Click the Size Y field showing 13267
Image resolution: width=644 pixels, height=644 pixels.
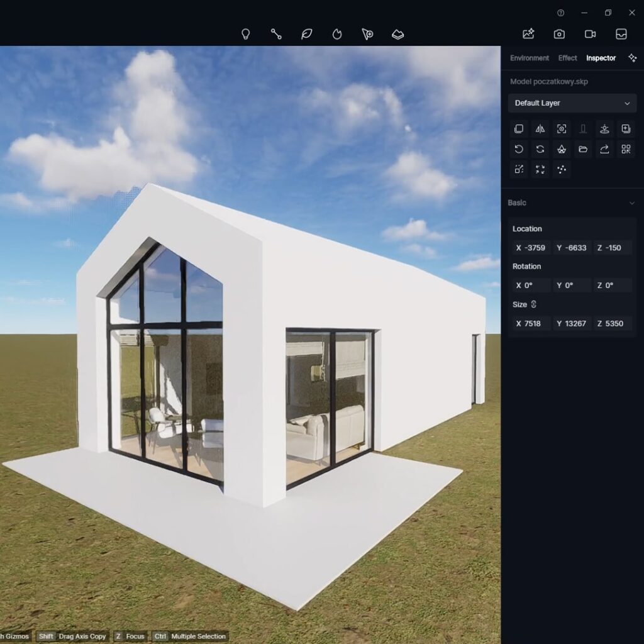click(x=572, y=323)
